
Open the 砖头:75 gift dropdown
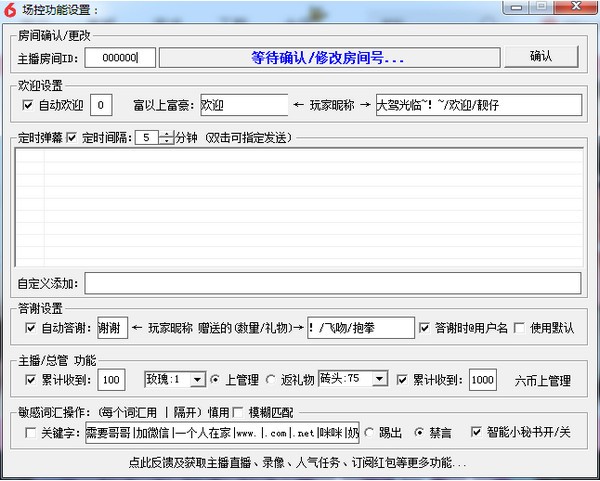[379, 379]
